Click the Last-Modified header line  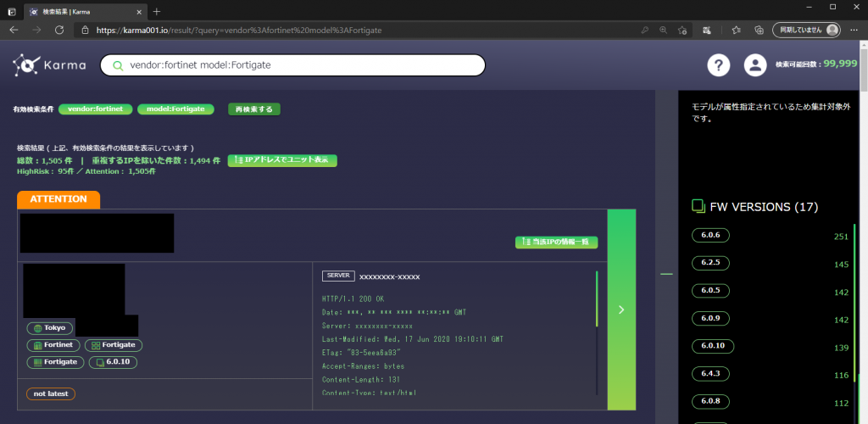(x=413, y=338)
